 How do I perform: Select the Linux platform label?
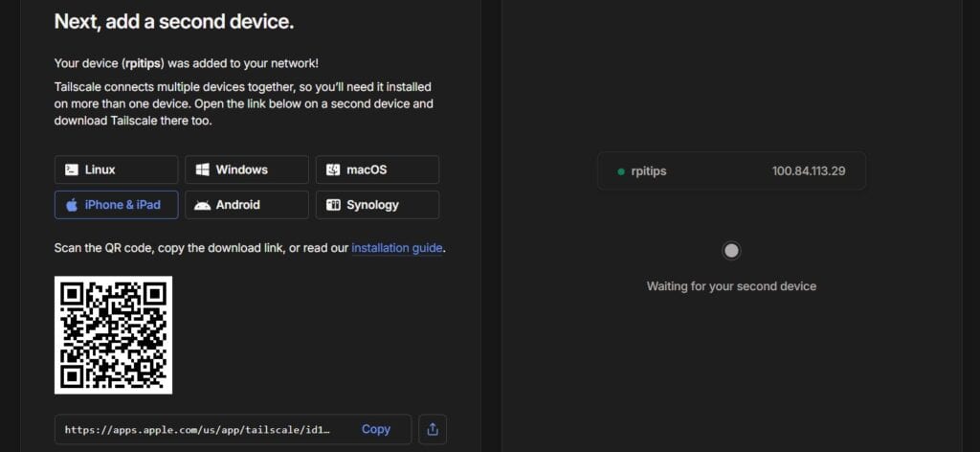click(x=100, y=169)
